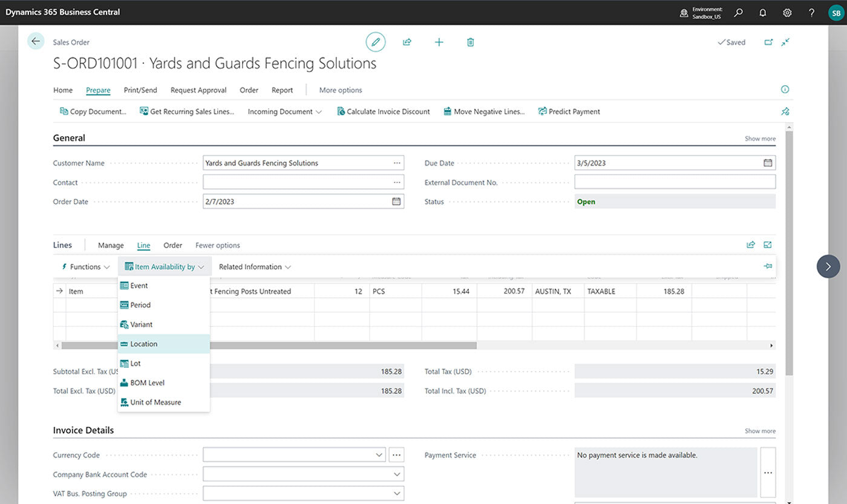Screen dimensions: 847x504
Task: Click the AUSTIN, TX tax area cell
Action: click(x=558, y=291)
